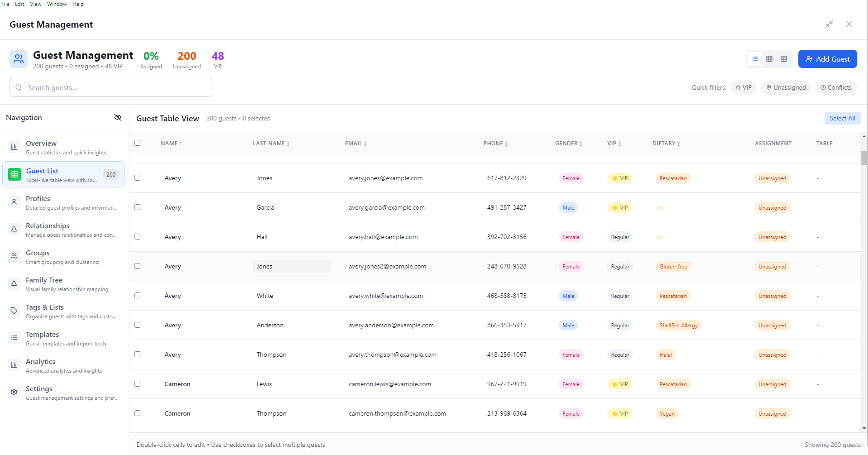Open Settings via the gear icon
The height and width of the screenshot is (455, 868).
click(x=14, y=392)
